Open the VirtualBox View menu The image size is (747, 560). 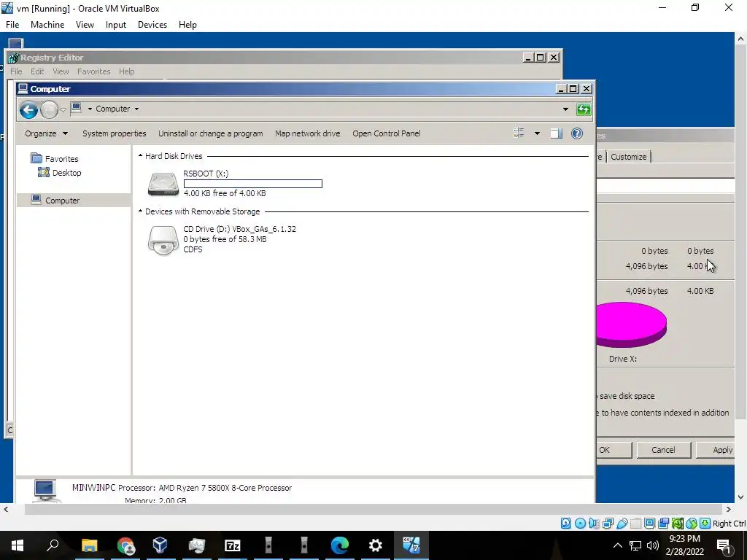pyautogui.click(x=85, y=25)
